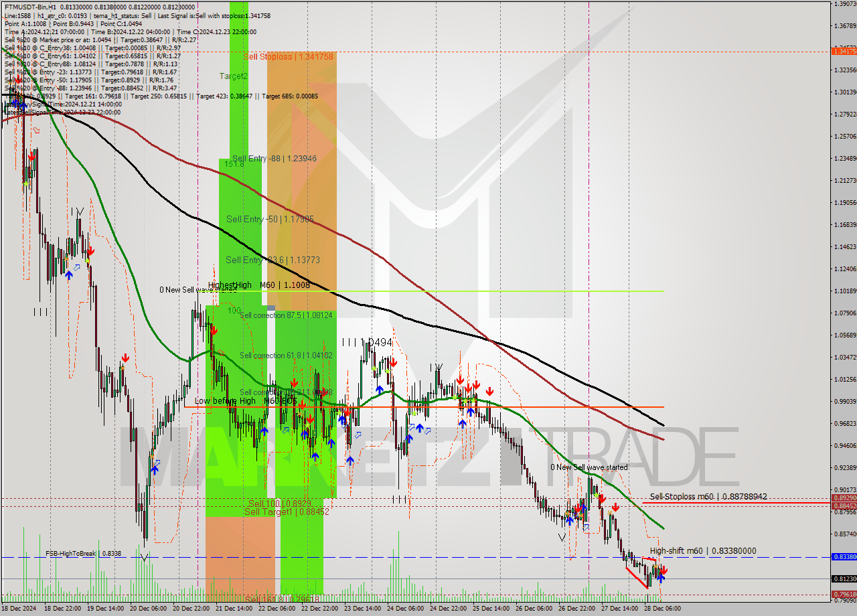857x616 pixels.
Task: Click the 'Sell 100 | 0.8929' label
Action: click(279, 504)
